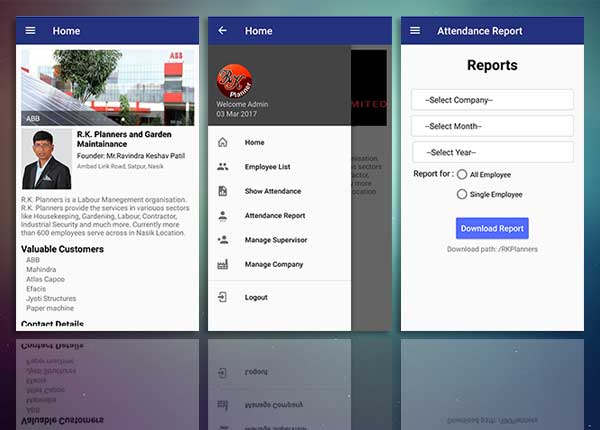
Task: Select the Single Employee radio button
Action: 462,194
